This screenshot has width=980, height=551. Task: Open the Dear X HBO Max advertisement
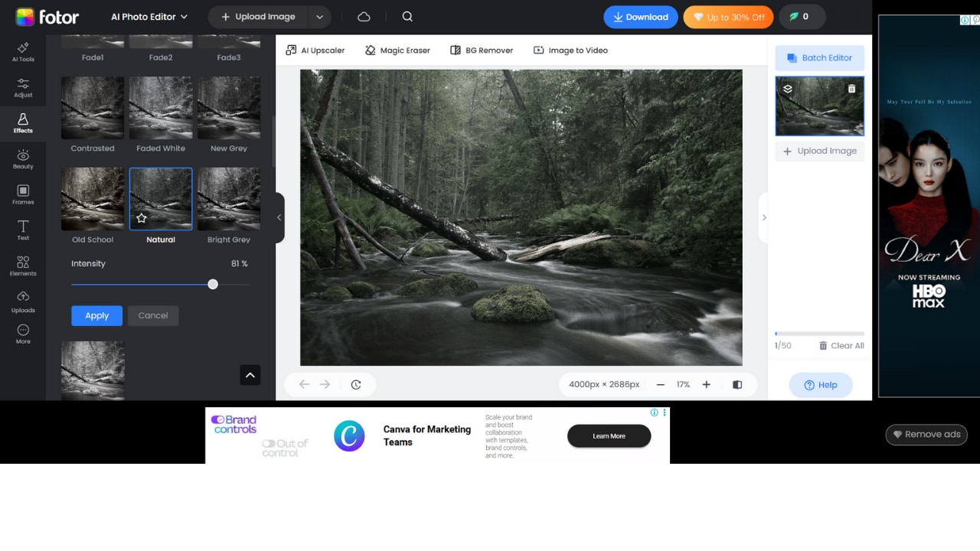[x=929, y=206]
